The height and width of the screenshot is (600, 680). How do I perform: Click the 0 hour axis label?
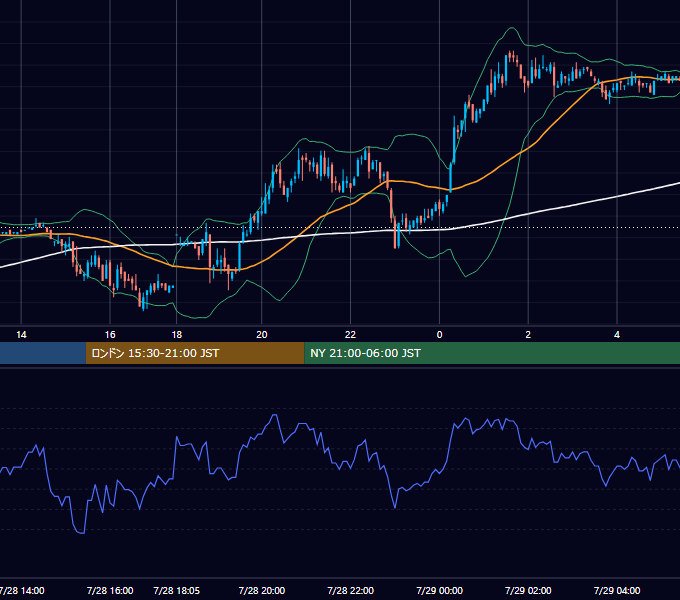pyautogui.click(x=439, y=335)
